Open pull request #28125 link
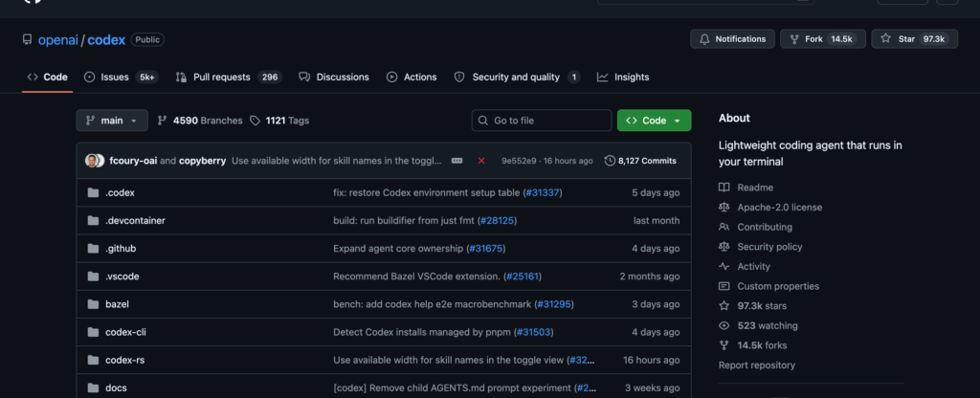Image resolution: width=980 pixels, height=398 pixels. coord(497,221)
